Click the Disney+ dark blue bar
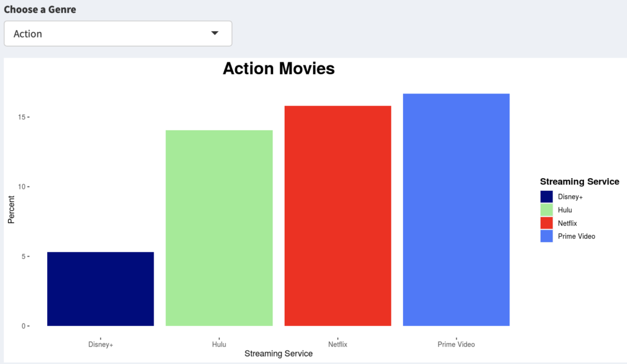Screen dimensions: 627x364 [100, 289]
